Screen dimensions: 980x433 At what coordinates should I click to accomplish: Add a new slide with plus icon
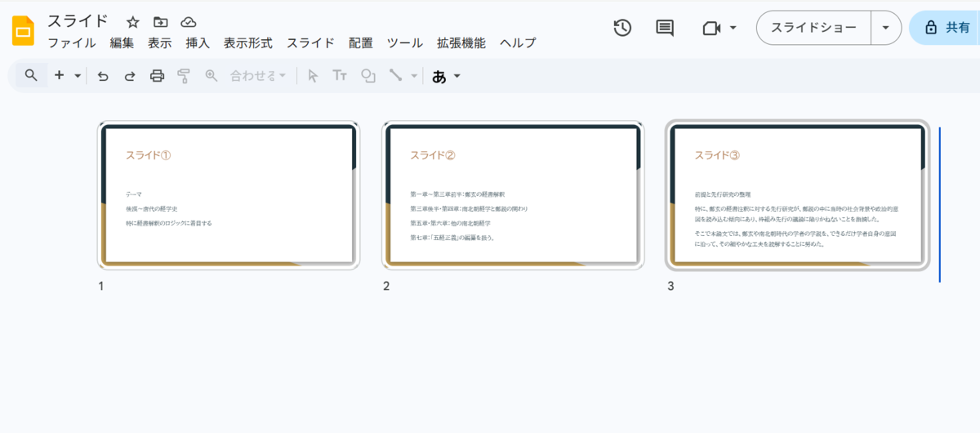pyautogui.click(x=59, y=75)
